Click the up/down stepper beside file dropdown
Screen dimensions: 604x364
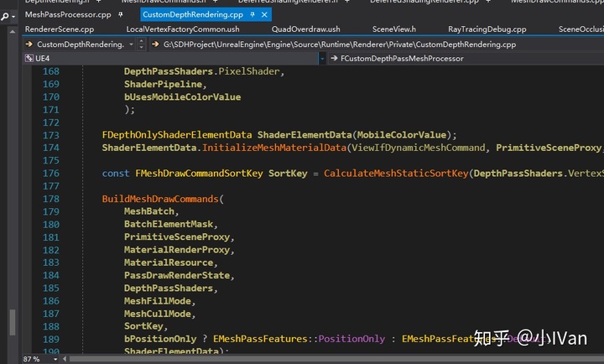(142, 44)
